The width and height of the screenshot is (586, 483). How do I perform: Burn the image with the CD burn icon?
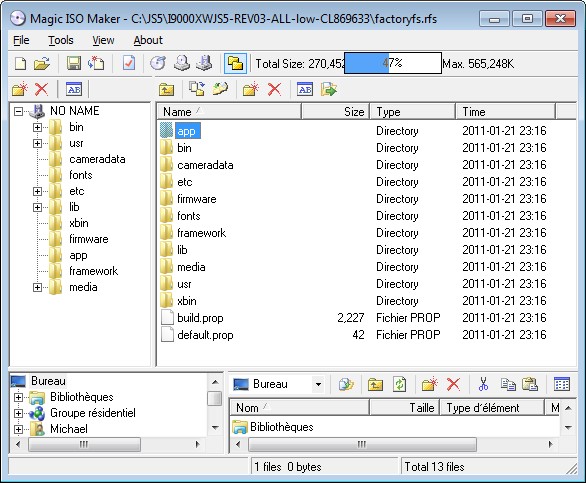coord(158,63)
